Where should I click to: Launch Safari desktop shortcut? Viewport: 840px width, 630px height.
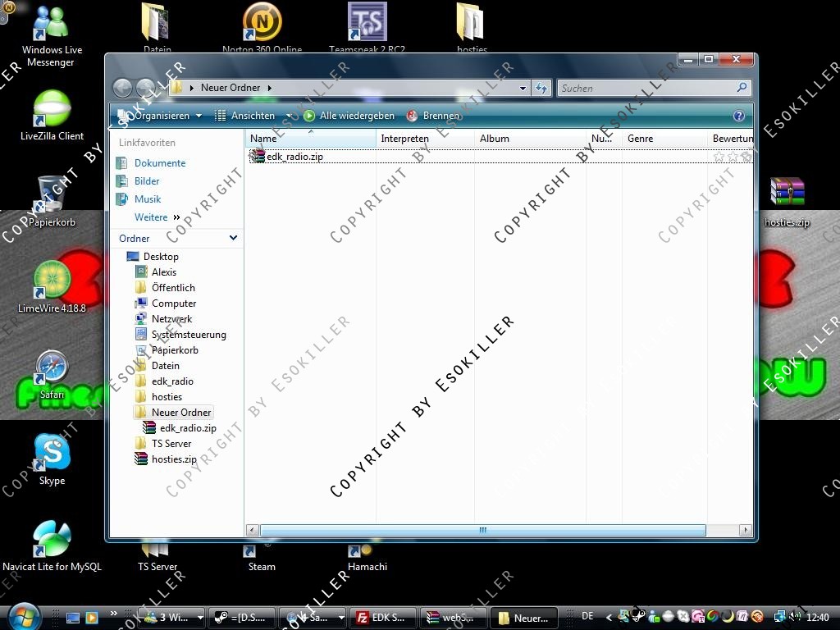tap(52, 374)
